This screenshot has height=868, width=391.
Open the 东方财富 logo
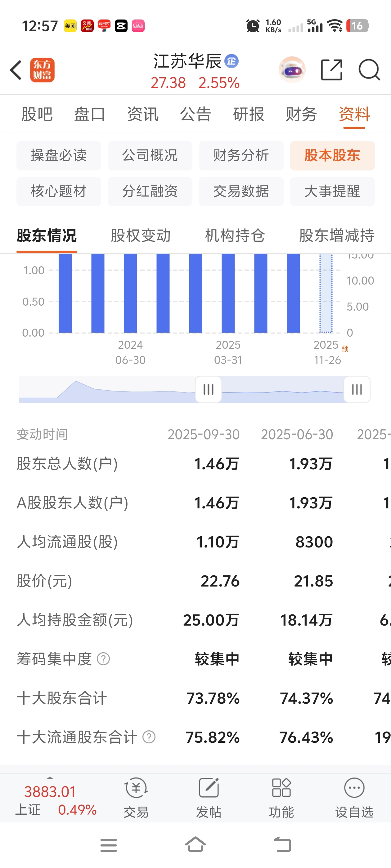pos(42,70)
